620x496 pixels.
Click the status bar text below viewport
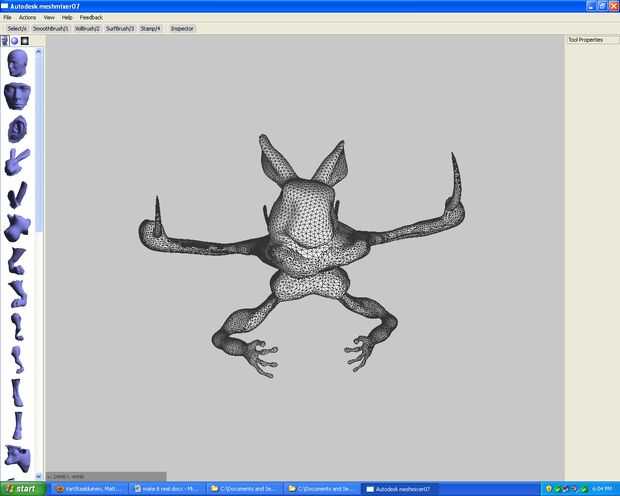pyautogui.click(x=66, y=477)
